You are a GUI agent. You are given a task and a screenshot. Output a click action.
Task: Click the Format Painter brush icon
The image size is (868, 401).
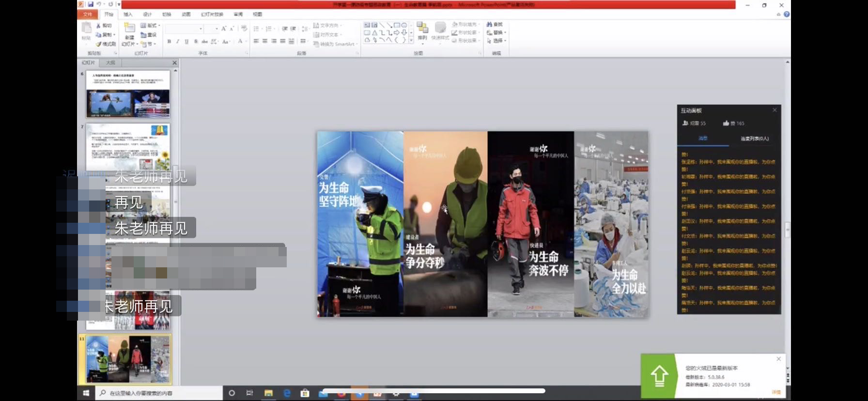[99, 44]
